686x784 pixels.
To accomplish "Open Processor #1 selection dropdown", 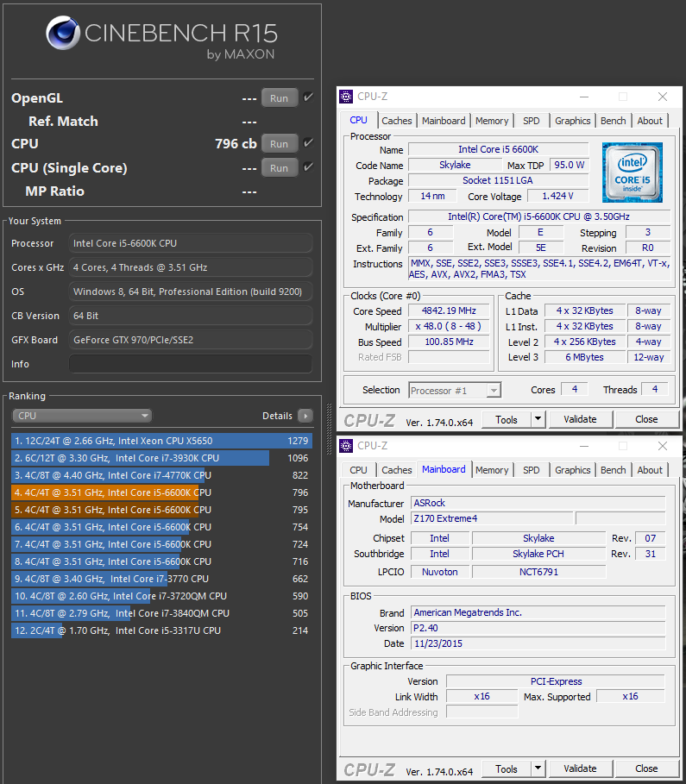I will (x=455, y=390).
